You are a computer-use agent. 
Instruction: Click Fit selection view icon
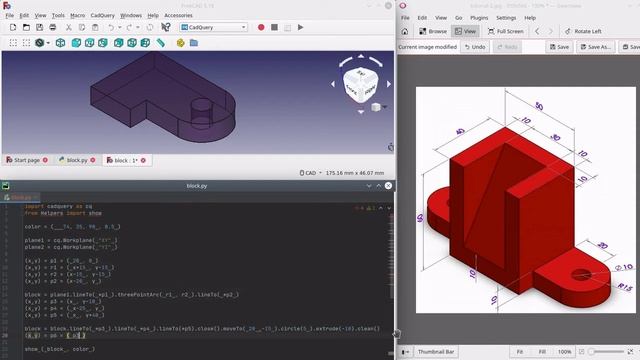[27, 43]
